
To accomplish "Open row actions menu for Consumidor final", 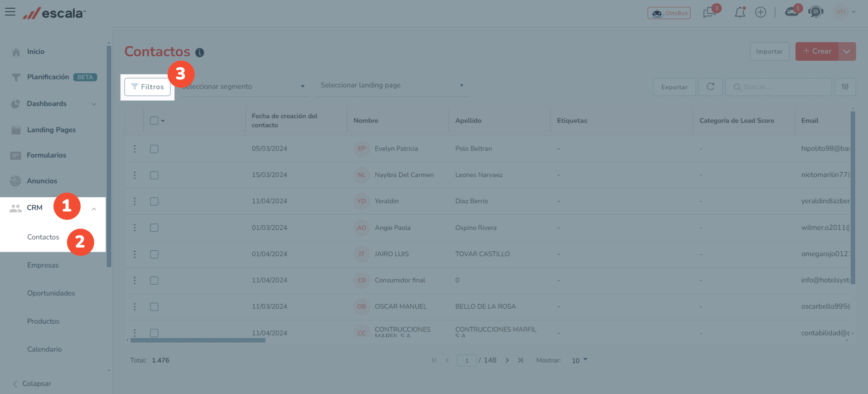I will pyautogui.click(x=135, y=281).
